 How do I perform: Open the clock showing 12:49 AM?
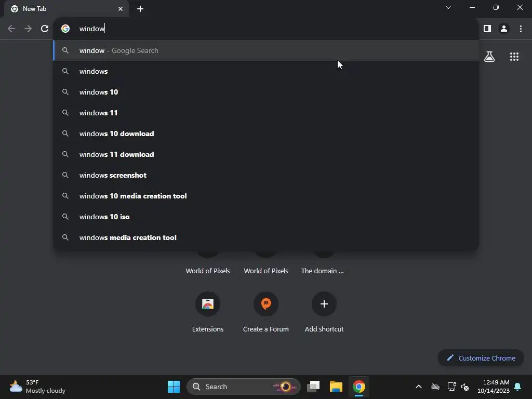(494, 387)
